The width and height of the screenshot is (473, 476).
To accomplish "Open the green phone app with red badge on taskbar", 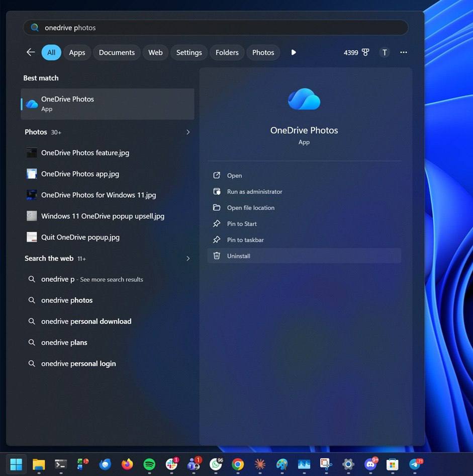I will click(82, 463).
